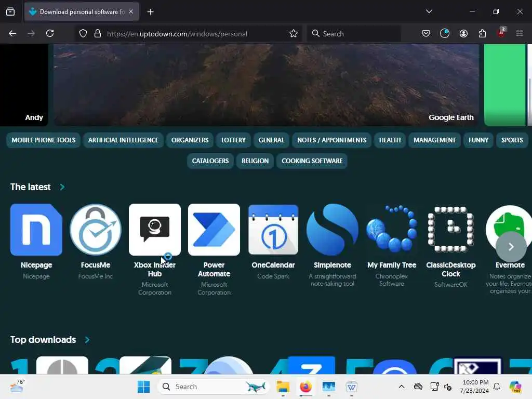Image resolution: width=532 pixels, height=399 pixels.
Task: Open the extensions puzzle icon
Action: coord(482,33)
